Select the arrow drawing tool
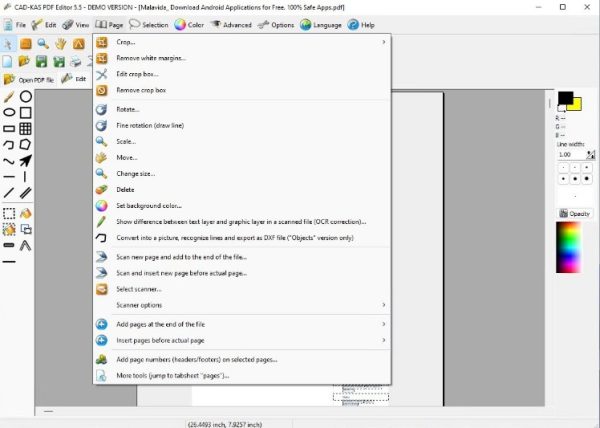The height and width of the screenshot is (428, 600). click(26, 161)
